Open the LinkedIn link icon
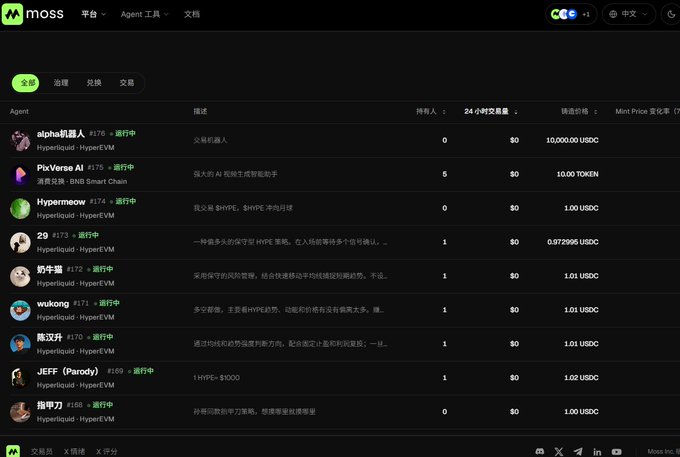Image resolution: width=680 pixels, height=457 pixels. 597,451
